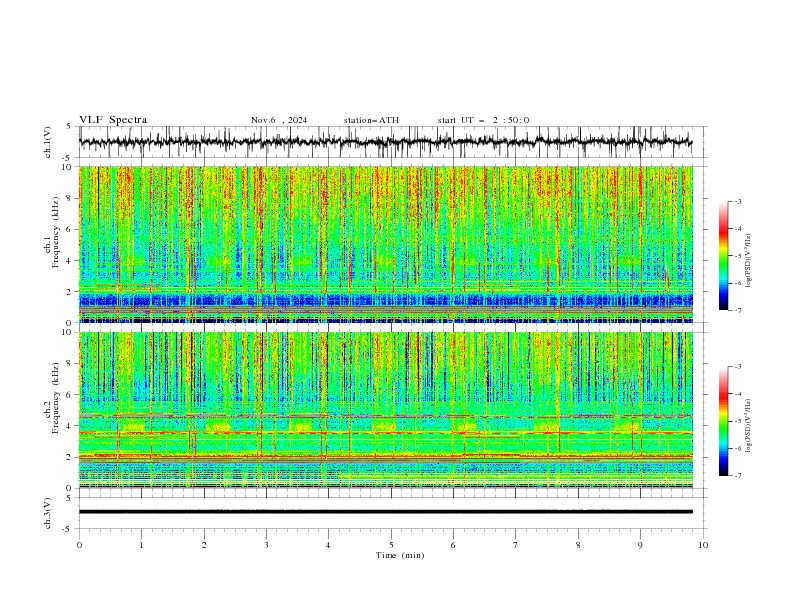Click the "-3" tick on ch.1 color bar
The image size is (792, 612).
point(737,201)
